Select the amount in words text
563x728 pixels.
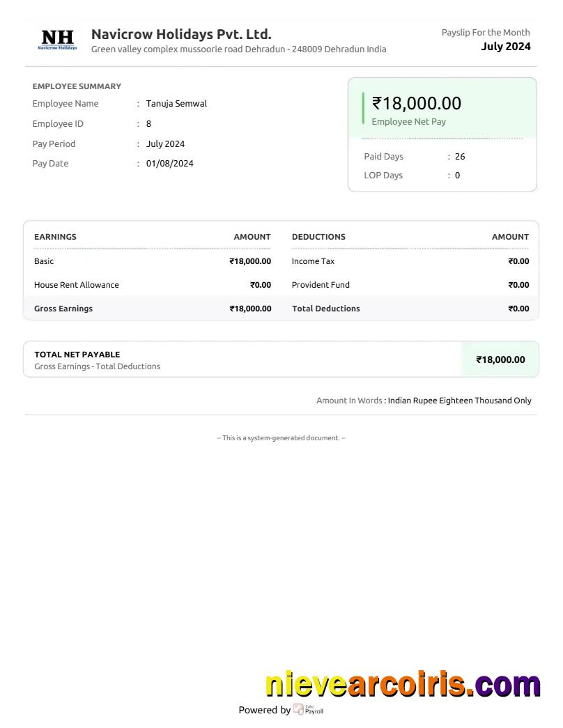point(459,401)
